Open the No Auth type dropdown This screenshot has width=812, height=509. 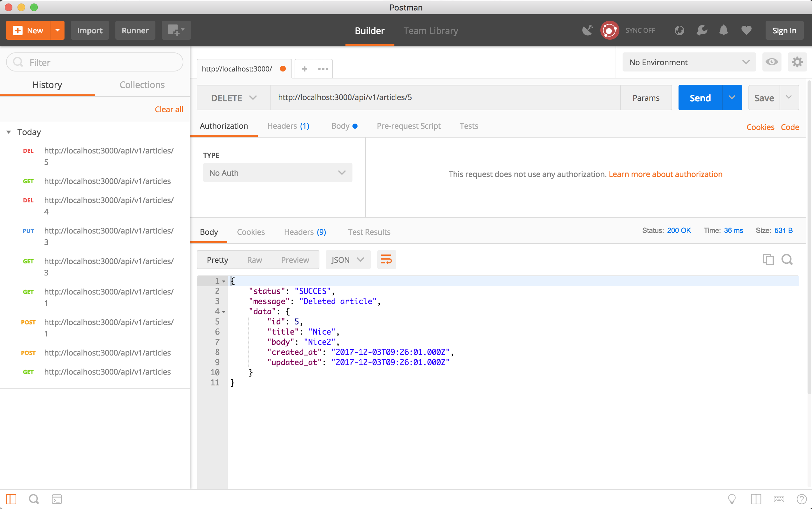coord(277,173)
